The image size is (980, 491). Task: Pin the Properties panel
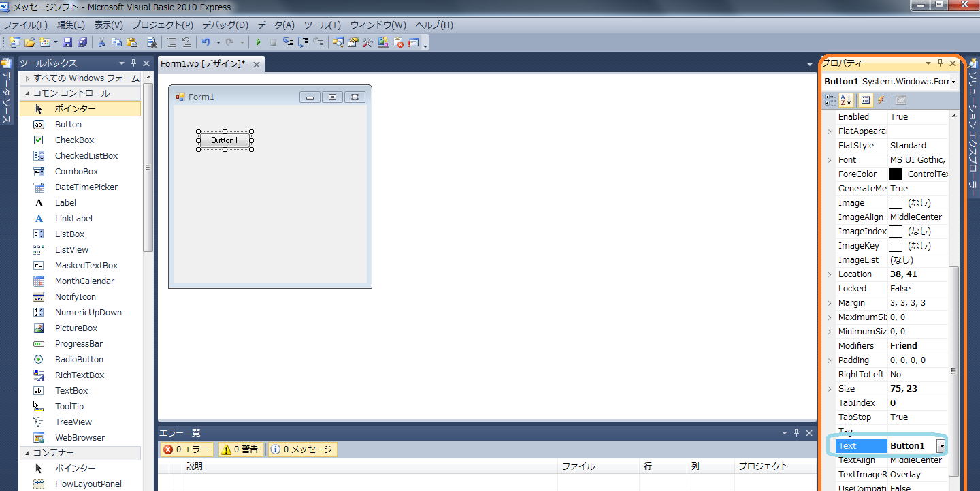click(940, 63)
